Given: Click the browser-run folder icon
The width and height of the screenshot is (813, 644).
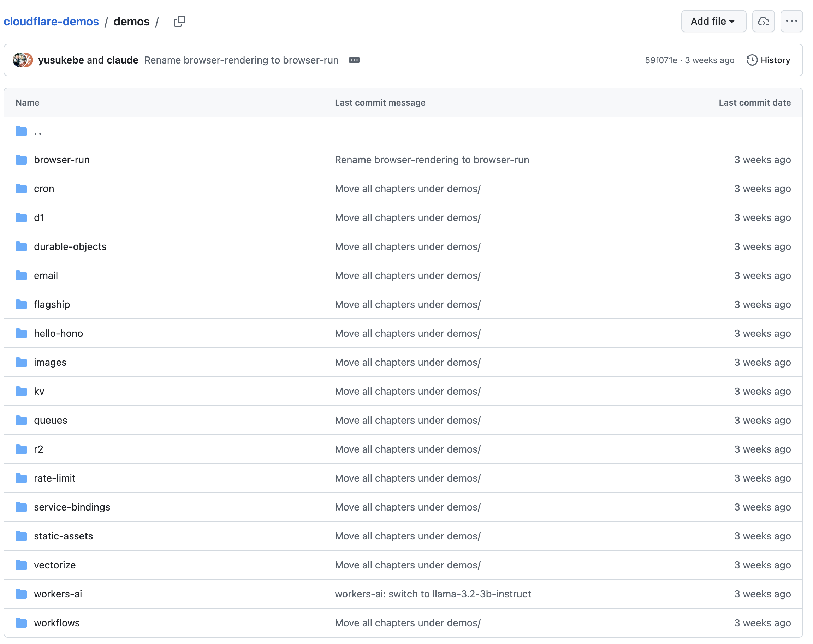Looking at the screenshot, I should pyautogui.click(x=21, y=160).
